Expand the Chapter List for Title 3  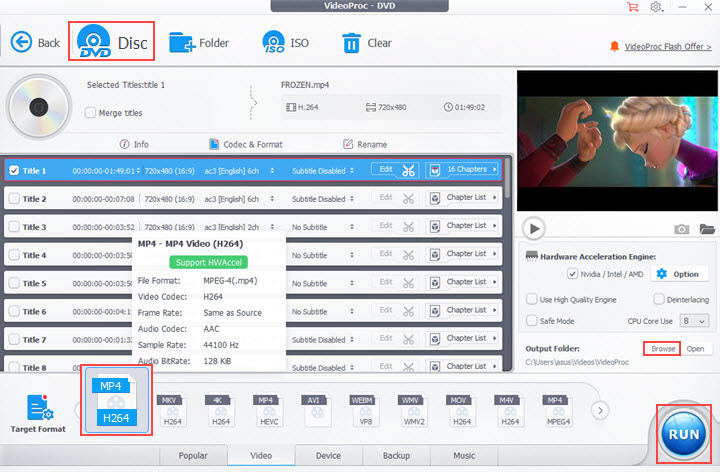coord(463,226)
